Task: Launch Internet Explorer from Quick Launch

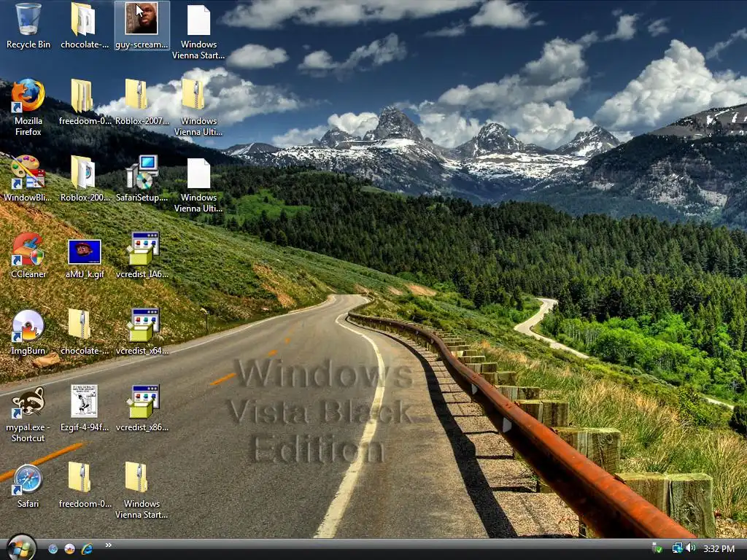Action: pyautogui.click(x=87, y=549)
